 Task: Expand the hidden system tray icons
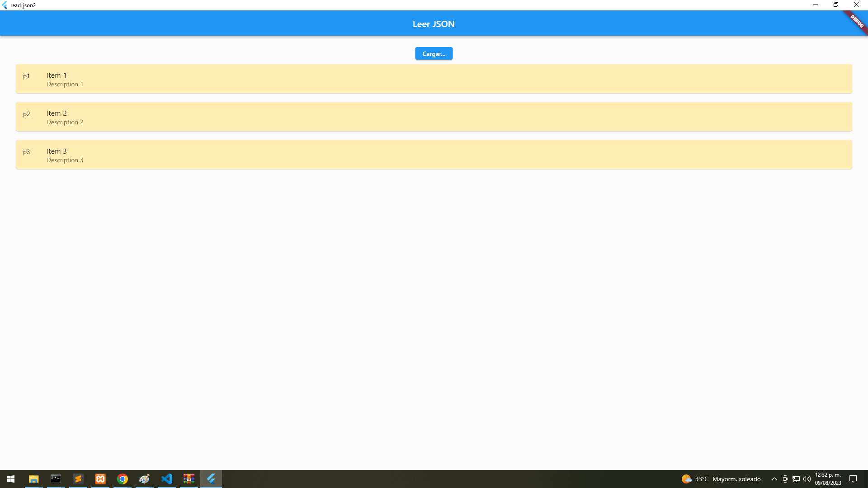pos(774,479)
